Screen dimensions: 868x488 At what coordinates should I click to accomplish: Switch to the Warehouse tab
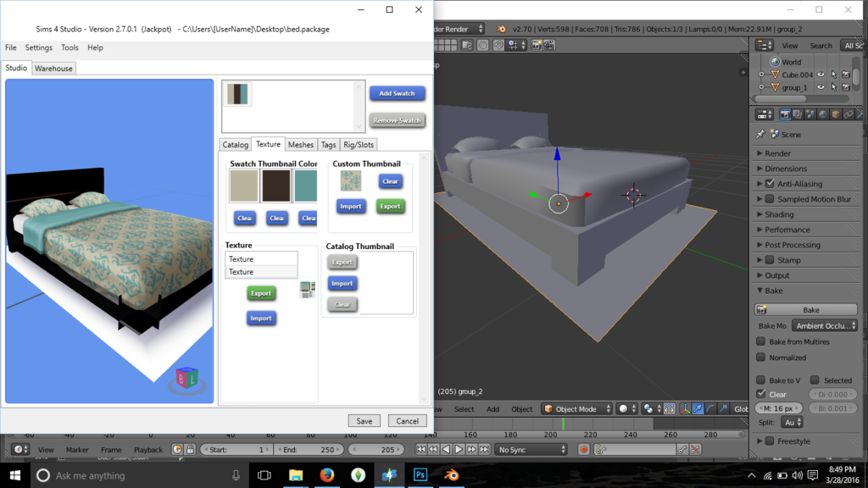pyautogui.click(x=53, y=69)
